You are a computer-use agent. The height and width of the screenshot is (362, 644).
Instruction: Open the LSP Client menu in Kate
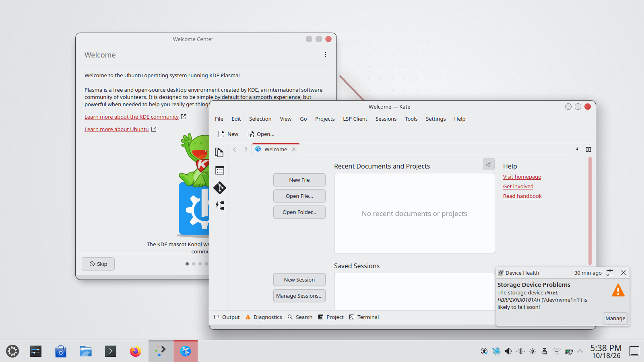coord(355,119)
